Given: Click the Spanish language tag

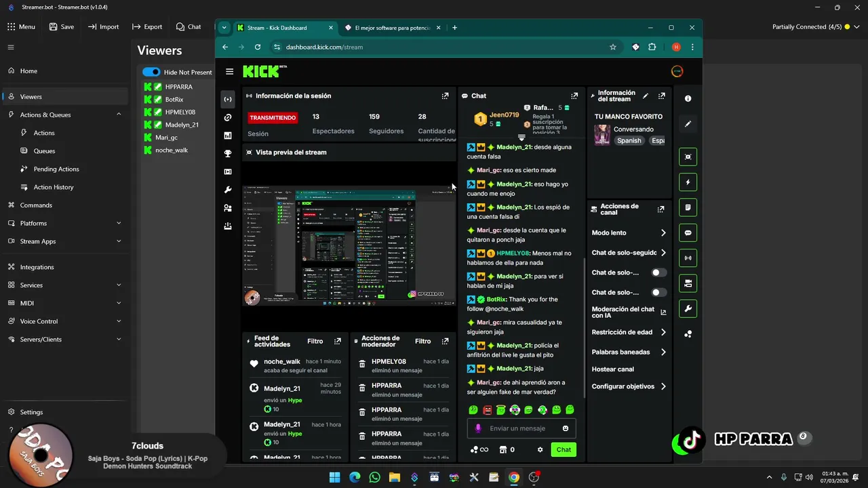Looking at the screenshot, I should [x=629, y=141].
